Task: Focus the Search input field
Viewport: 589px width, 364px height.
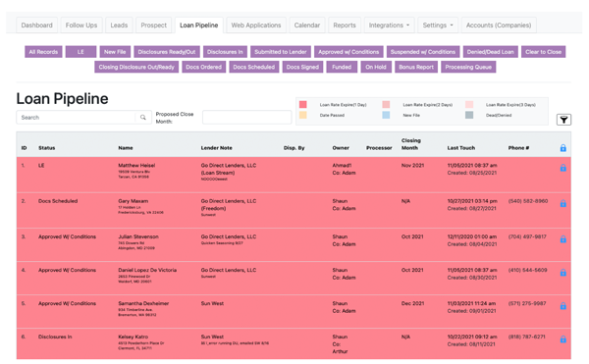Action: point(76,118)
